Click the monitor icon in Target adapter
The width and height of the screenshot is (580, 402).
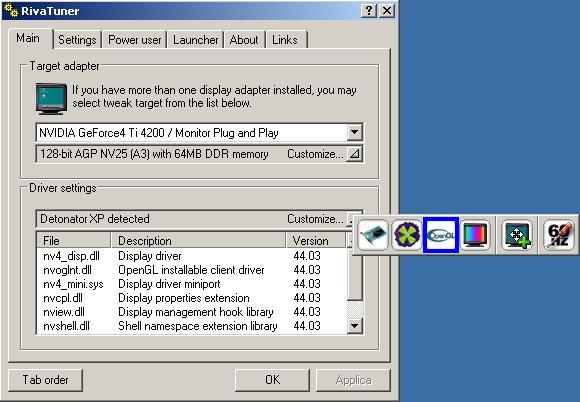[51, 98]
